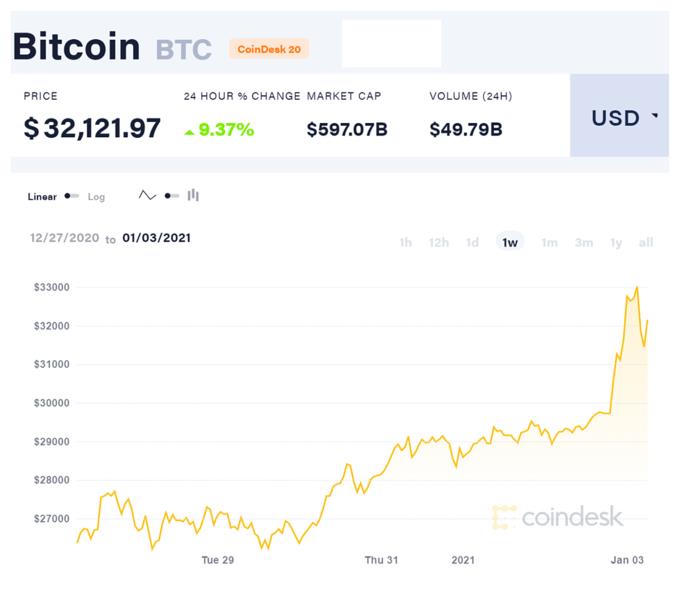Click the USD dropdown arrow
Image resolution: width=679 pixels, height=610 pixels.
point(655,116)
